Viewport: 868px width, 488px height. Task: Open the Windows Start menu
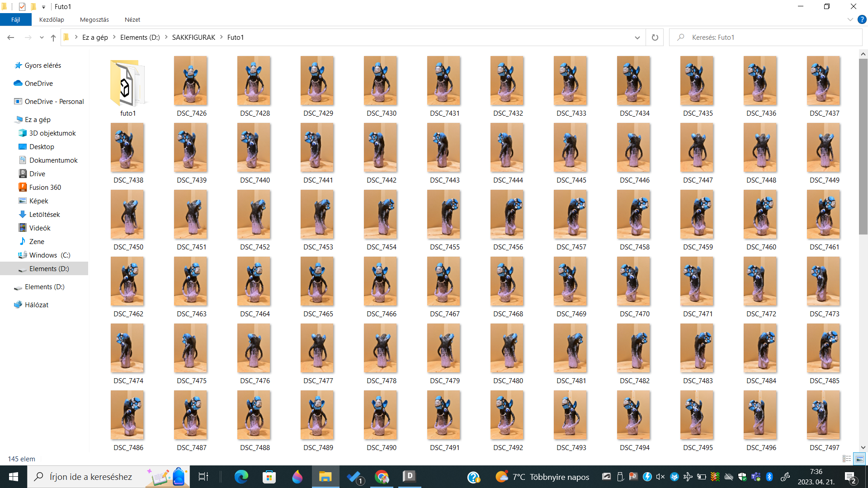[14, 477]
